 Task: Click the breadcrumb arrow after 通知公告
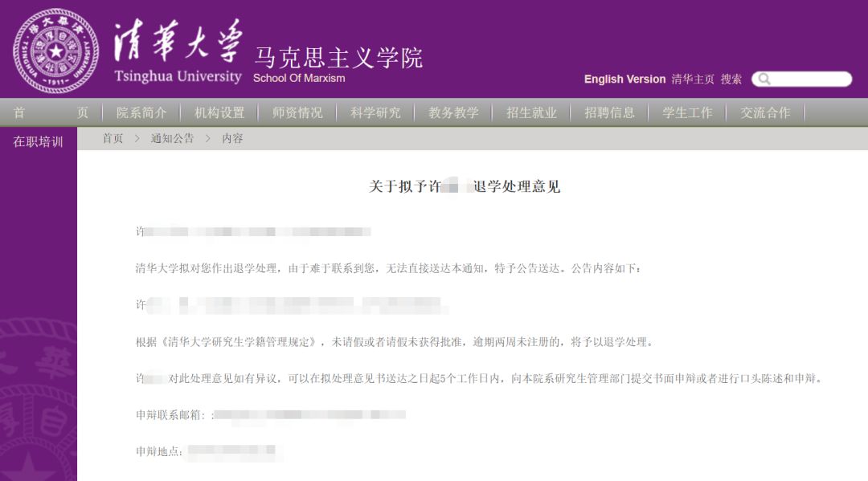coord(207,138)
